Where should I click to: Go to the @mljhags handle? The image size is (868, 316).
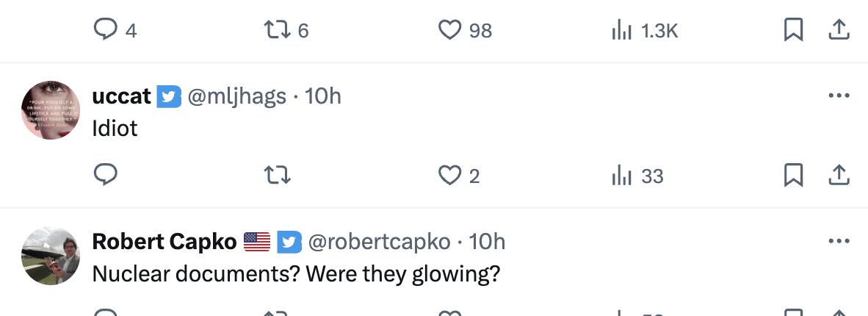(237, 96)
